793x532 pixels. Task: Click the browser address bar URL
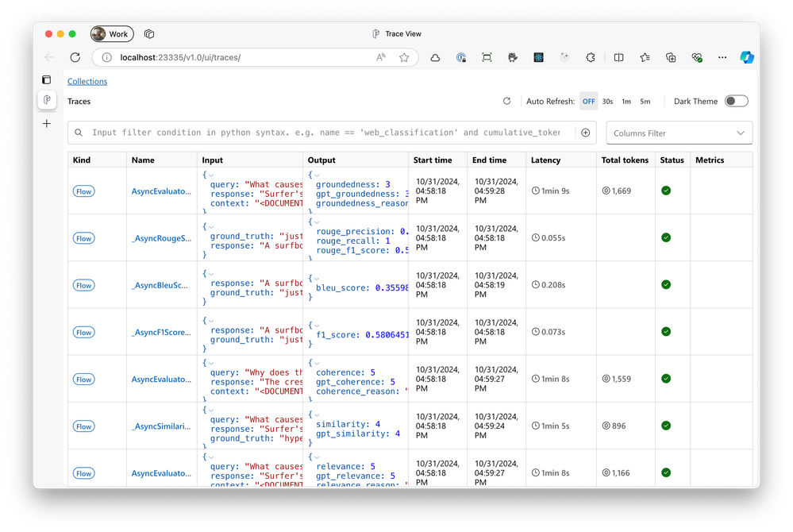pyautogui.click(x=180, y=57)
